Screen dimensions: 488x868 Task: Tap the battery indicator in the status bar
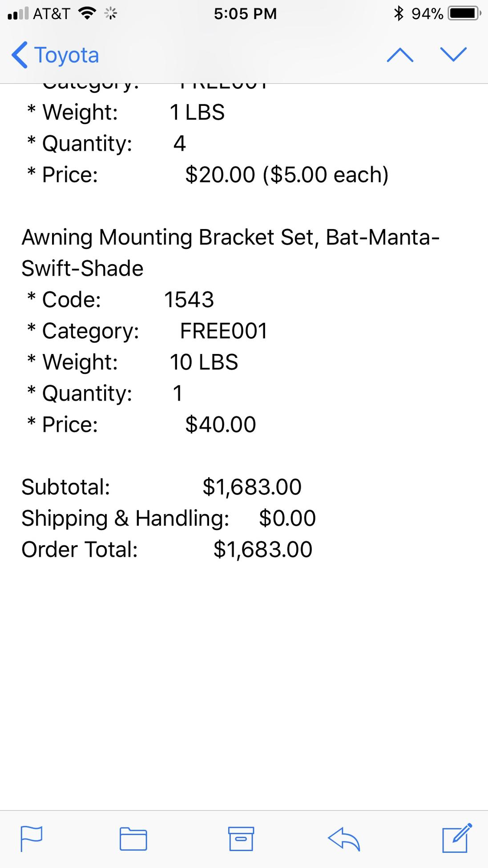pyautogui.click(x=464, y=14)
